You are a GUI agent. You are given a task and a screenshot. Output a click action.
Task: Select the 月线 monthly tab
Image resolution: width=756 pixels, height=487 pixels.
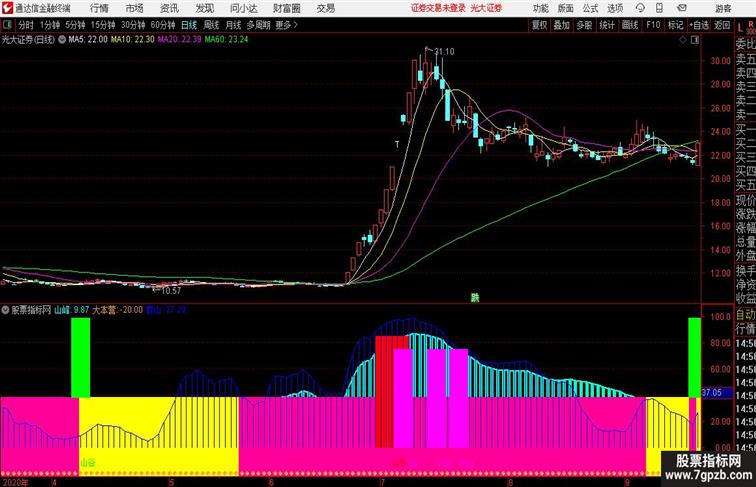point(233,25)
